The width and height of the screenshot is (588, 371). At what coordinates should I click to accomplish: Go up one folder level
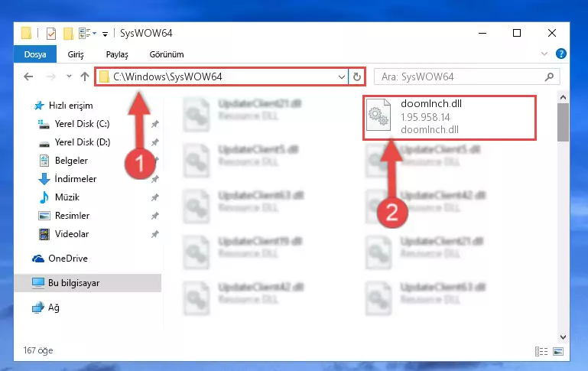[x=85, y=76]
